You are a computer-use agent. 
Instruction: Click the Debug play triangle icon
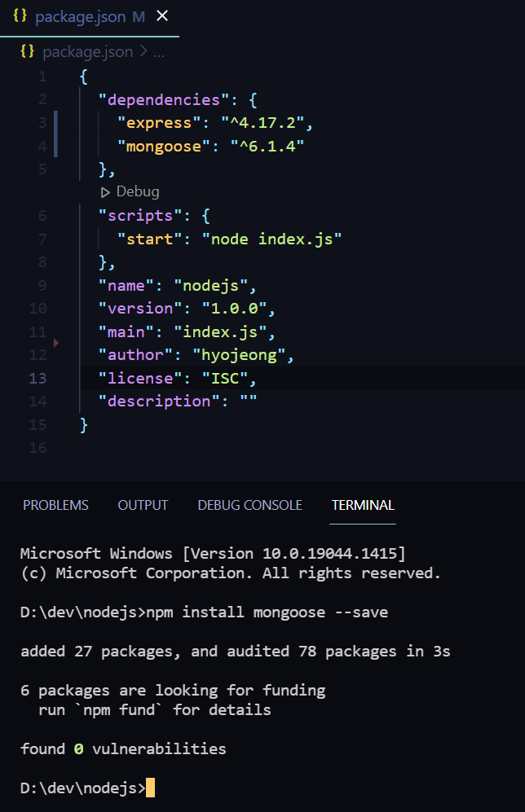pos(105,193)
